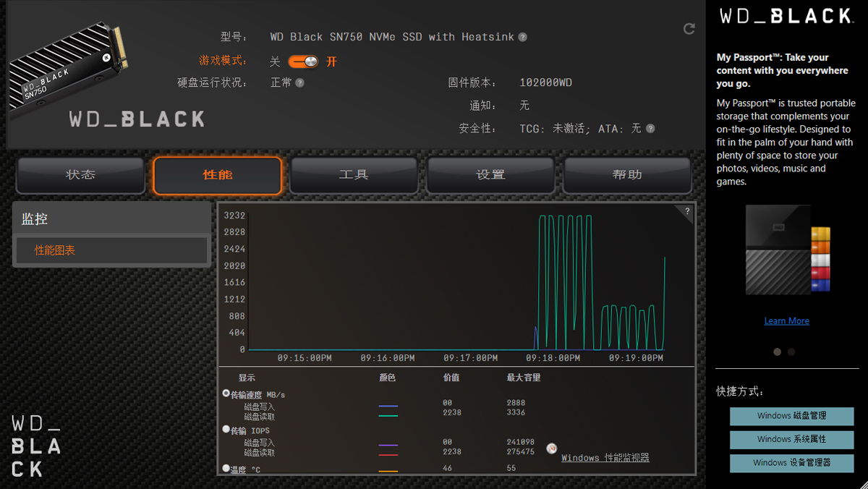Open the Learn More link
This screenshot has height=489, width=868.
click(x=786, y=320)
